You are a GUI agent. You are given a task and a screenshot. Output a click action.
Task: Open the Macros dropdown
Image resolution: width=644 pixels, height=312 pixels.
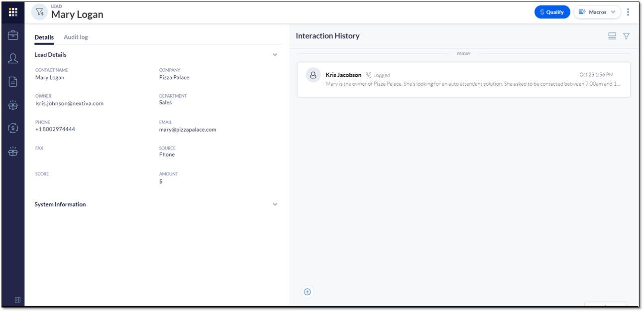[x=597, y=11]
